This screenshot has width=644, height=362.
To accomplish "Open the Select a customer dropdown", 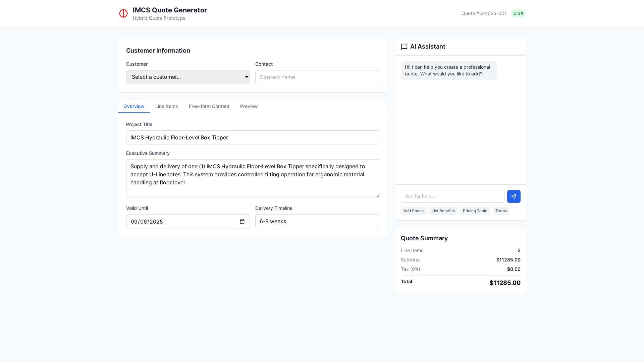I will pyautogui.click(x=188, y=77).
